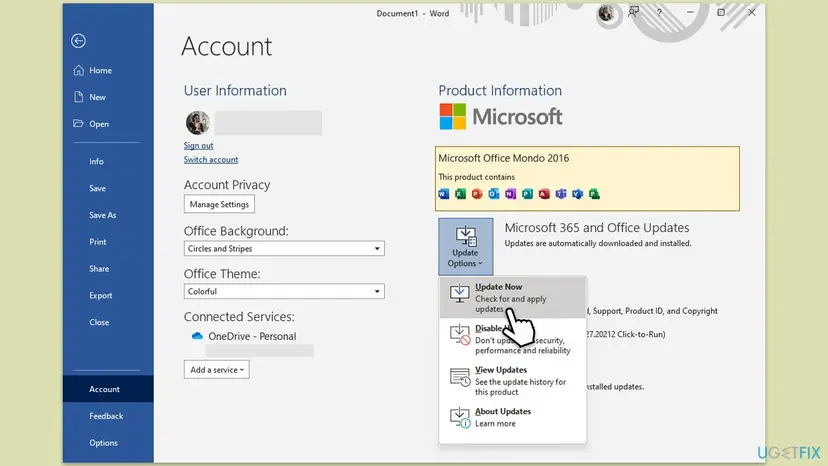Click the Switch account link
This screenshot has height=466, width=828.
[x=211, y=160]
